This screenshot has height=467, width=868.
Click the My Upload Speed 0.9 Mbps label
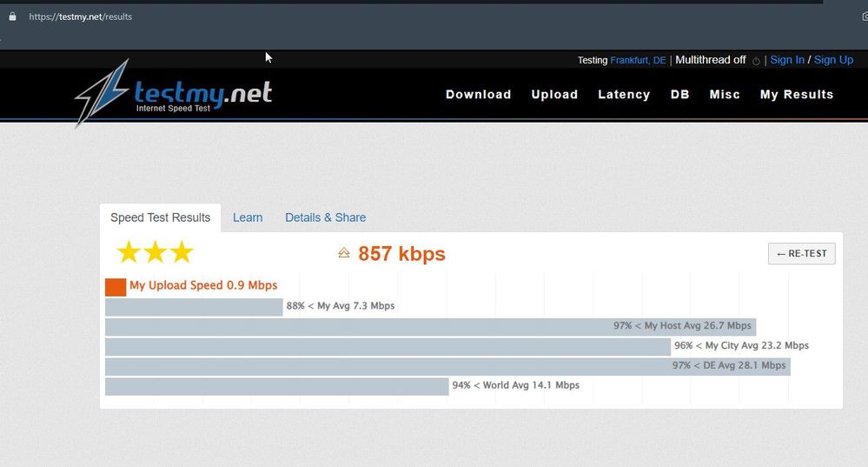(203, 285)
